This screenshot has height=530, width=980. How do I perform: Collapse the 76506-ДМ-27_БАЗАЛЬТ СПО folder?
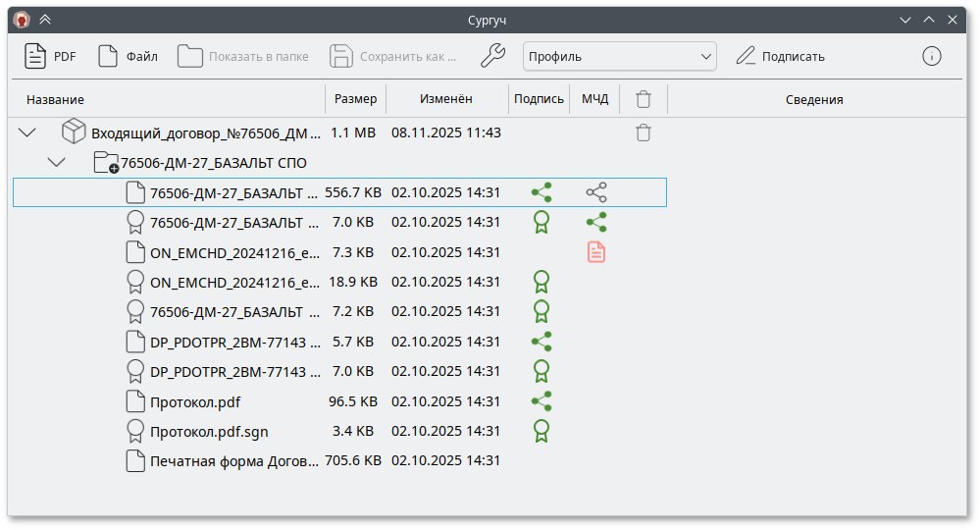[x=57, y=162]
